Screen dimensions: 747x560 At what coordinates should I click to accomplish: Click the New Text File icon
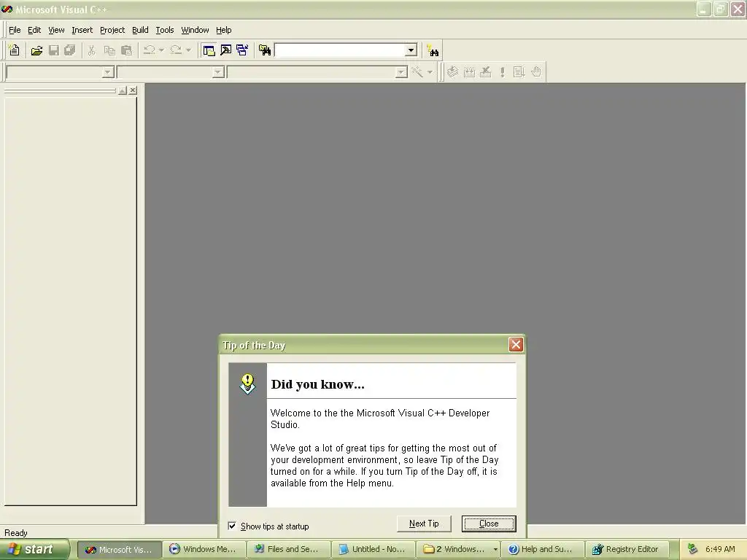[15, 50]
